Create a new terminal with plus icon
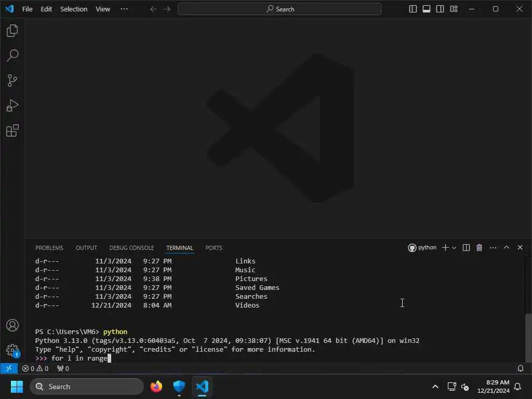 (x=445, y=248)
